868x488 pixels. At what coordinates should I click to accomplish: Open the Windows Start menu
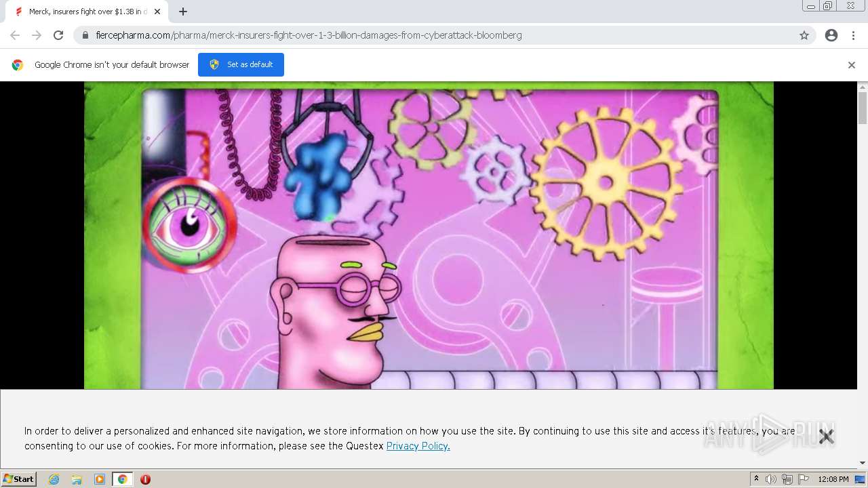click(19, 479)
